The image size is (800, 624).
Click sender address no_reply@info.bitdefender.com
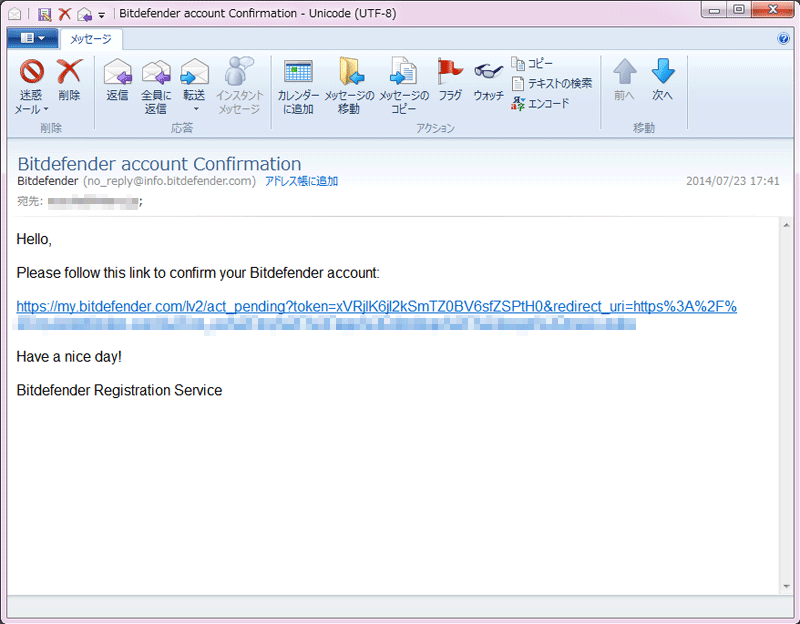[169, 181]
